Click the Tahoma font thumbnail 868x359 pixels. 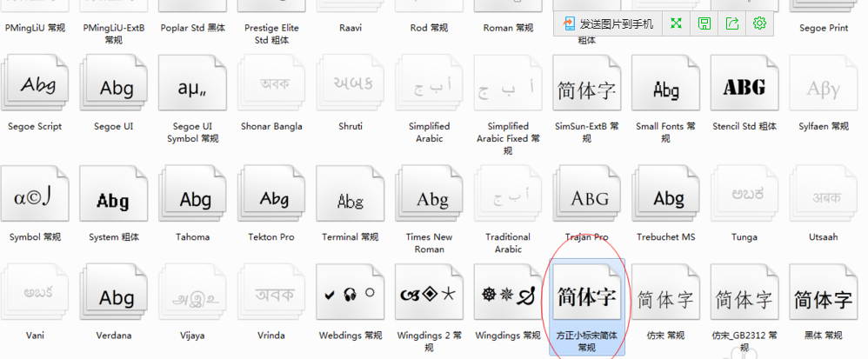(193, 199)
